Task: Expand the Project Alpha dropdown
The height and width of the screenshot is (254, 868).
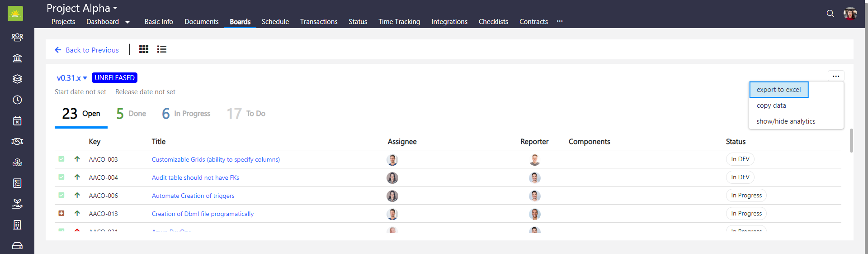Action: pyautogui.click(x=115, y=8)
